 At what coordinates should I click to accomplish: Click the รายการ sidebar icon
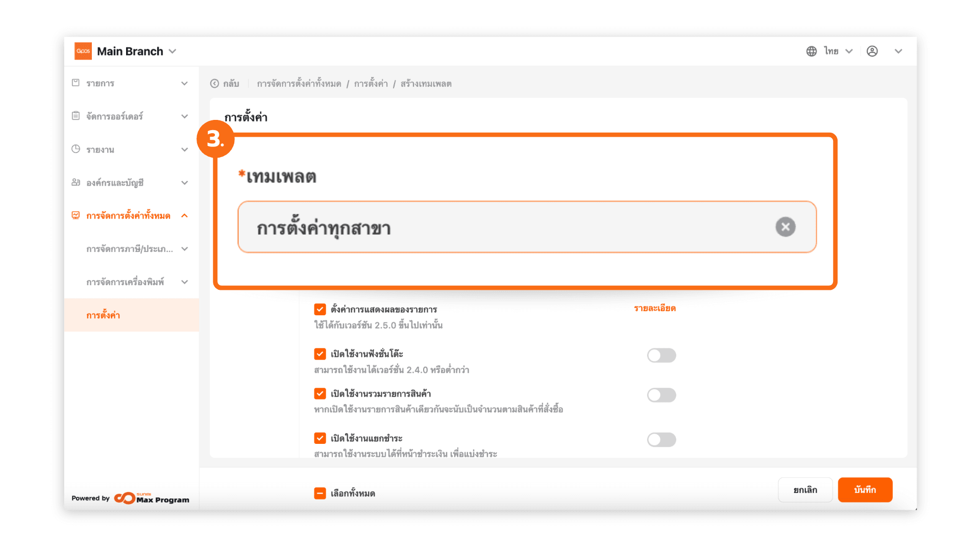(76, 83)
